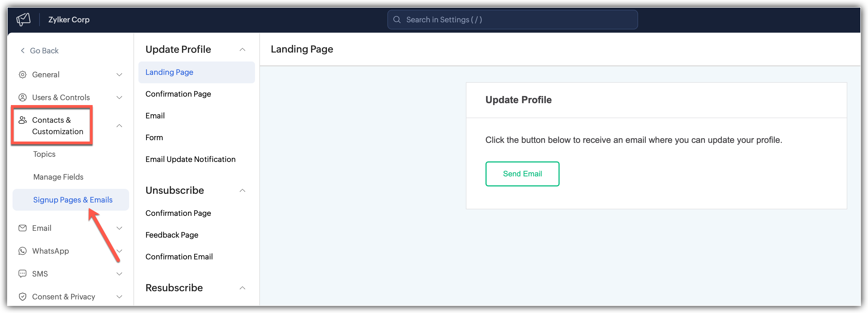868x313 pixels.
Task: Click the Send Email button
Action: [522, 174]
